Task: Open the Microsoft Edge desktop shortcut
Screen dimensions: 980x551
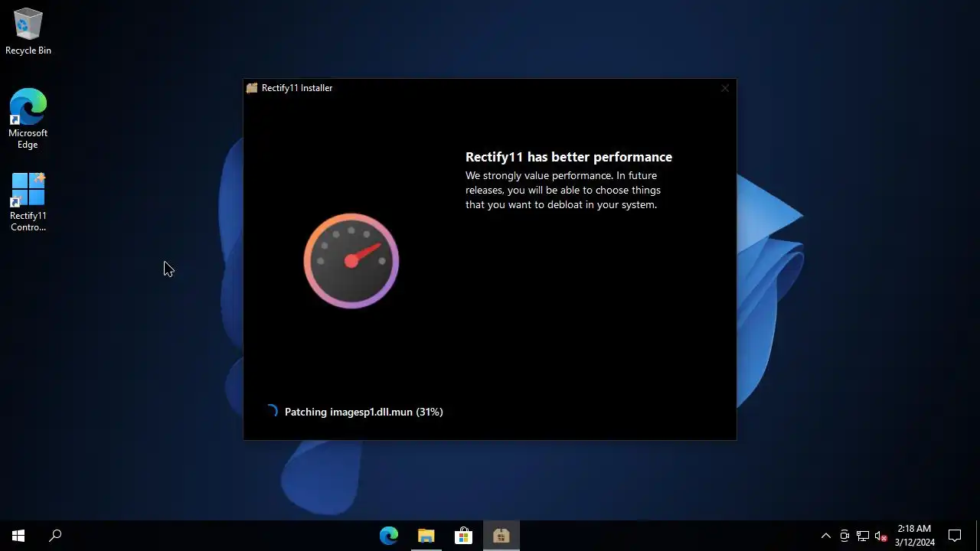Action: coord(28,119)
